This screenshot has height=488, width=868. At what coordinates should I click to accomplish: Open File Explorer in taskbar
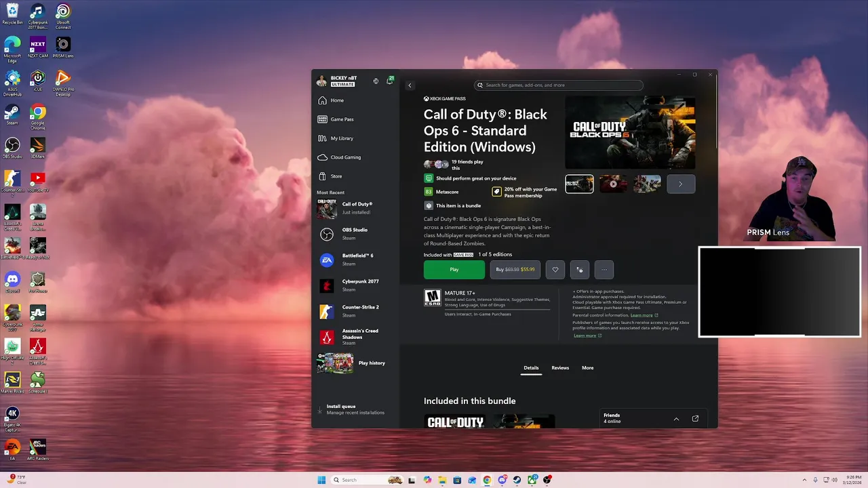click(x=442, y=480)
